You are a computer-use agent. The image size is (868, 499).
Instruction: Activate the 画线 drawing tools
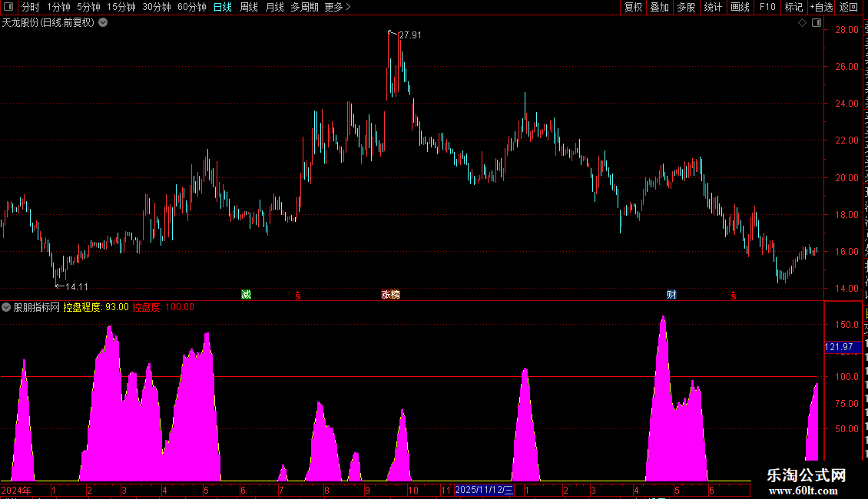coord(740,7)
